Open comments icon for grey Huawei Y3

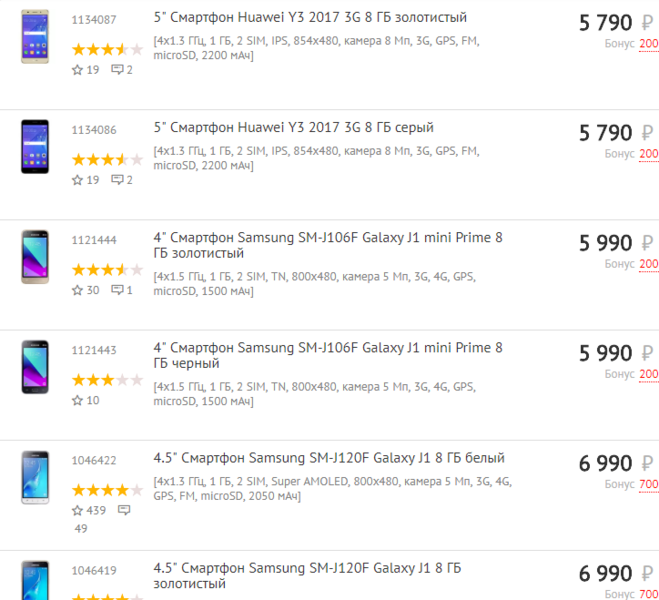click(x=117, y=180)
